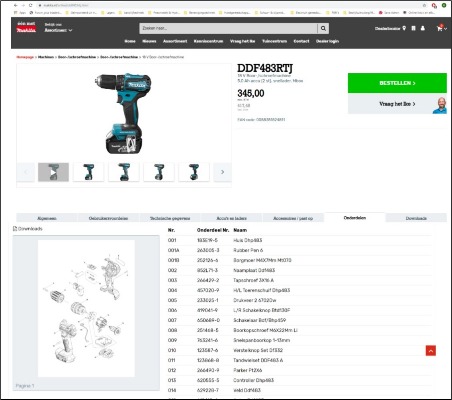Click the browser address bar
Viewport: 452px width, 400px height.
point(230,5)
